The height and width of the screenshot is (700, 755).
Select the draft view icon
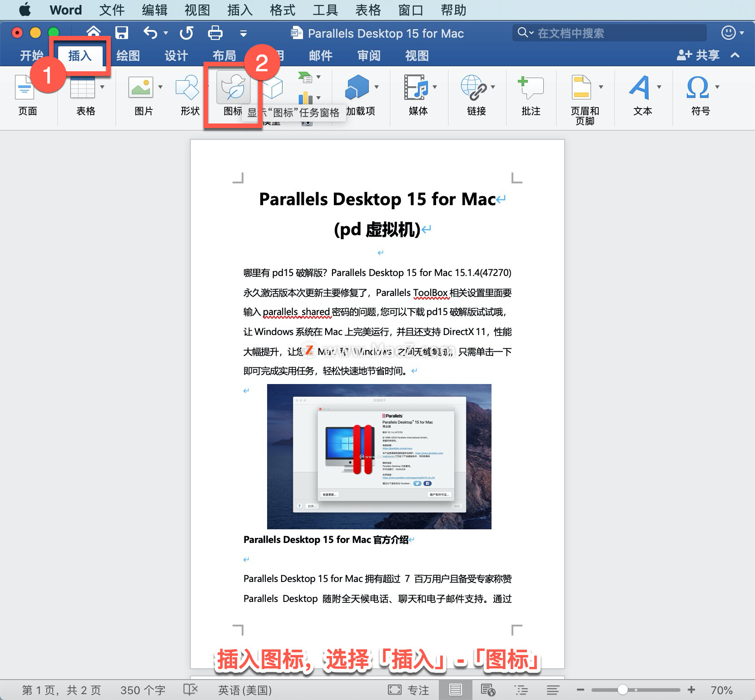tap(553, 690)
